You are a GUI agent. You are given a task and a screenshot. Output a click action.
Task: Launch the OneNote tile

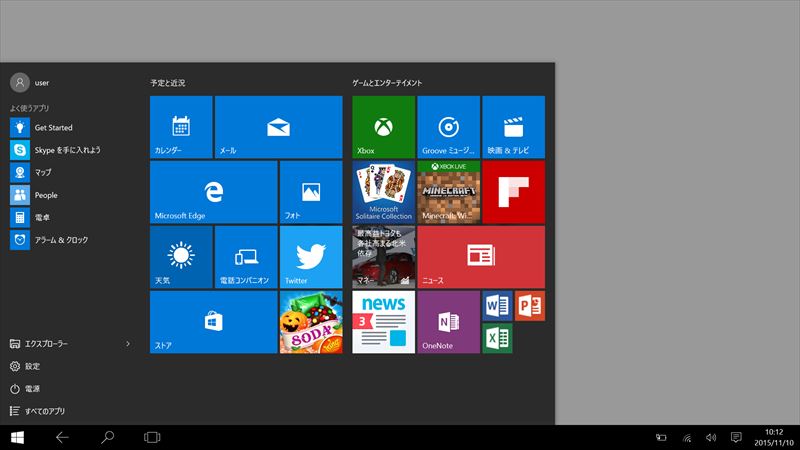[448, 322]
